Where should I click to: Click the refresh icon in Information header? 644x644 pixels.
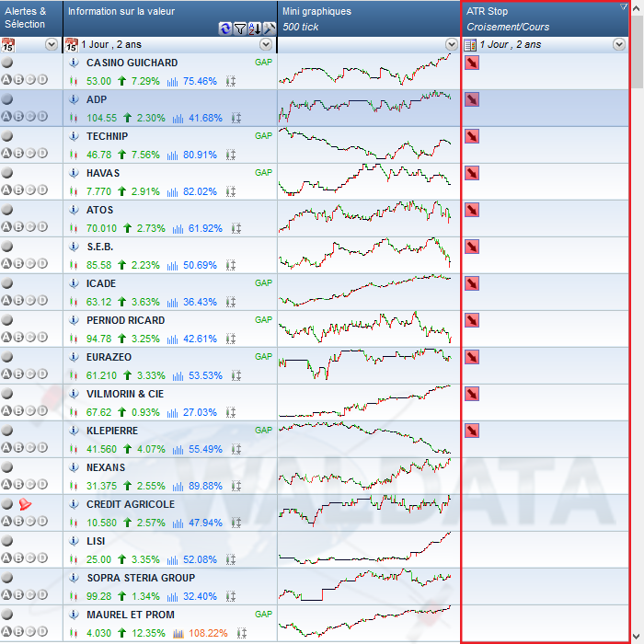coord(225,29)
